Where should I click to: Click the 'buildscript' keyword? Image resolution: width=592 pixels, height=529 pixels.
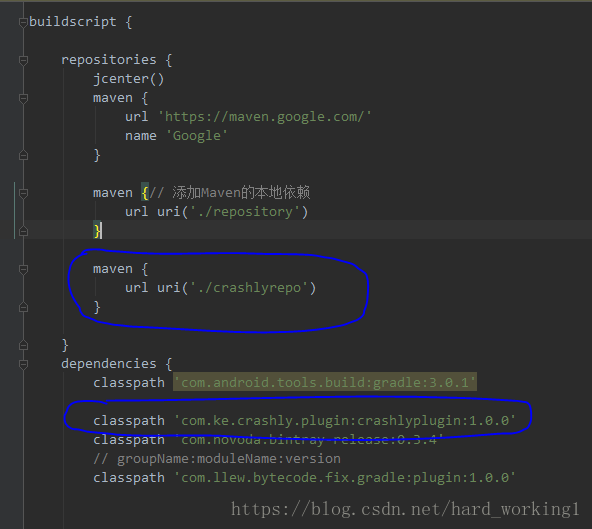click(72, 22)
